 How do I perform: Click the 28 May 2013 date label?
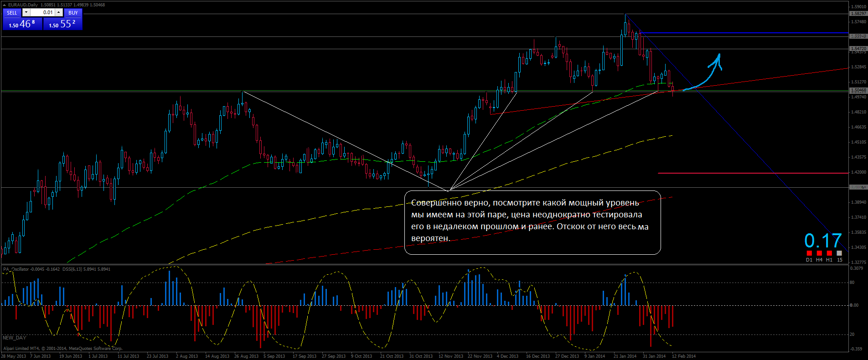14,356
